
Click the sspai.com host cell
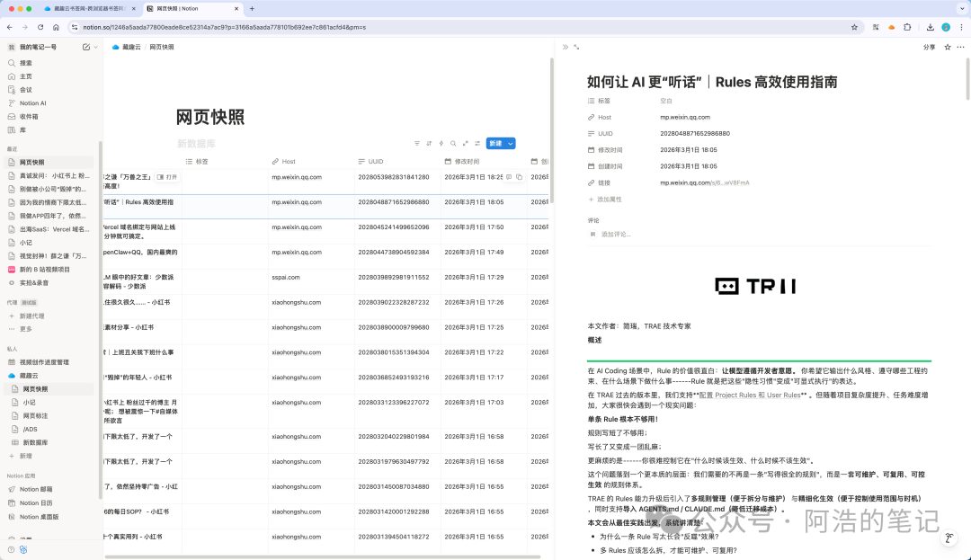286,277
